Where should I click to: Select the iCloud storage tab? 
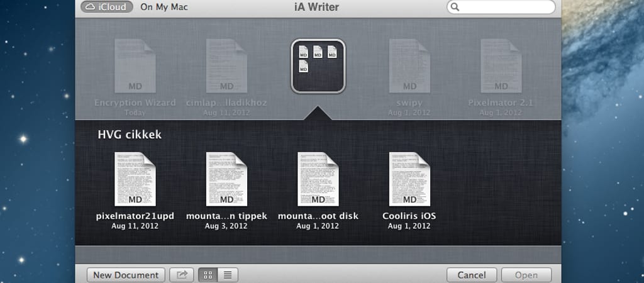click(106, 8)
